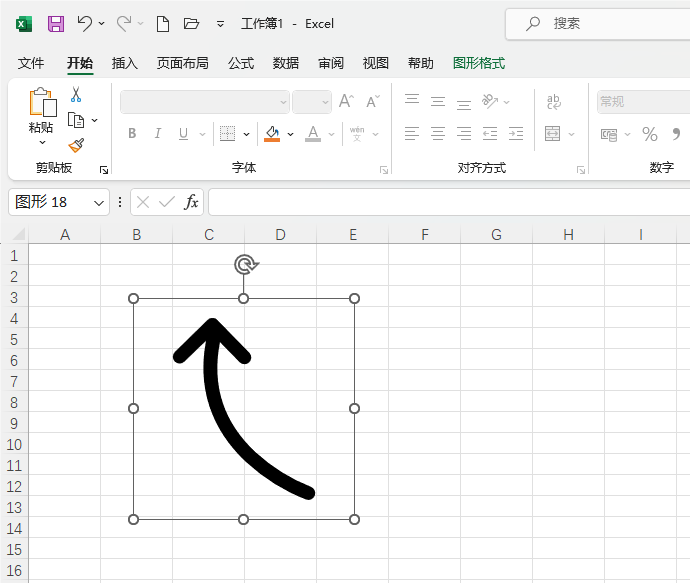Toggle center text horizontally
This screenshot has width=690, height=583.
pyautogui.click(x=438, y=133)
